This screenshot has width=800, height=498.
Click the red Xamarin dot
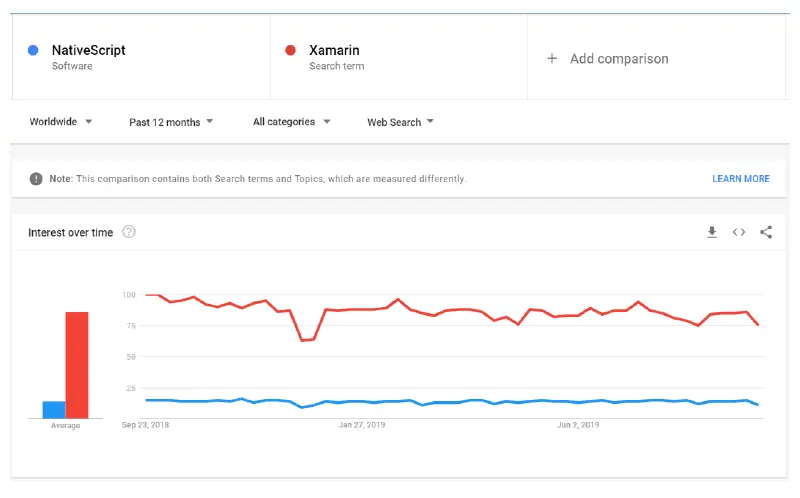click(291, 50)
